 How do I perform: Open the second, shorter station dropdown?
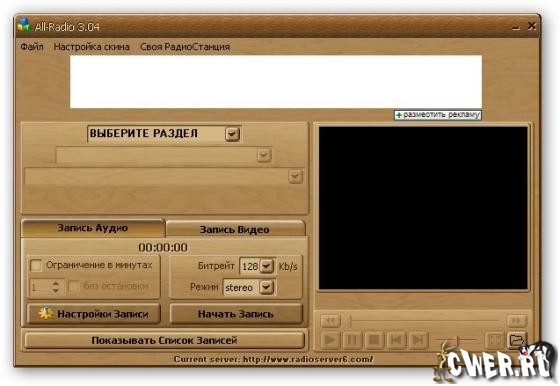tap(264, 155)
